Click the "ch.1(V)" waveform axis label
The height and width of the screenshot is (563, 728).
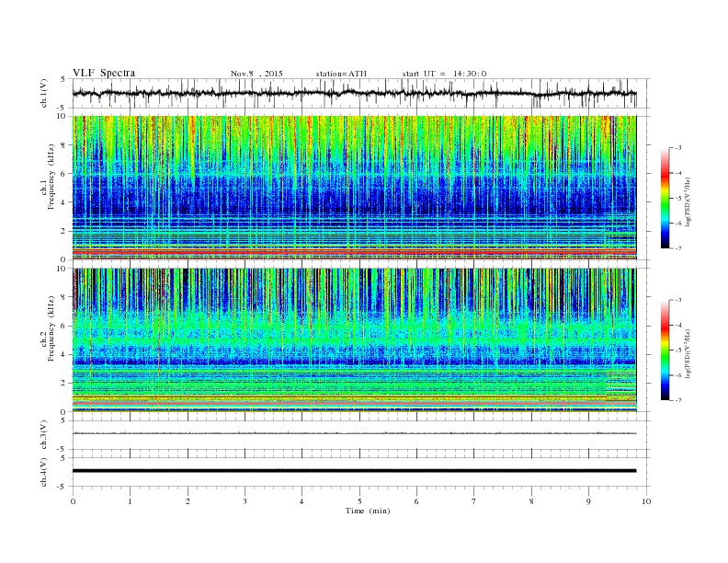point(44,93)
